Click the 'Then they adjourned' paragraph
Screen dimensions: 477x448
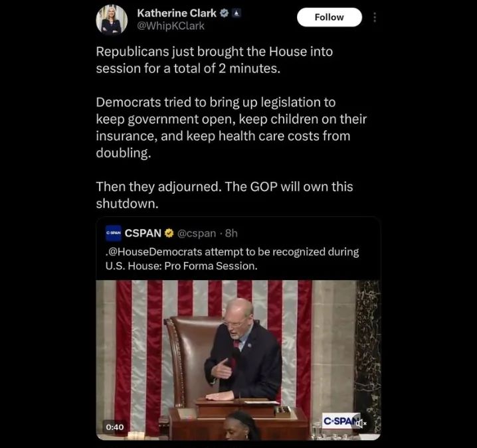tap(225, 195)
